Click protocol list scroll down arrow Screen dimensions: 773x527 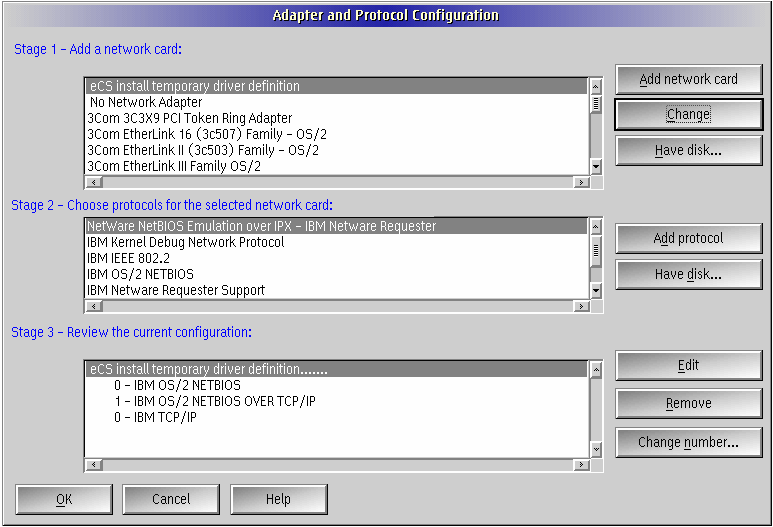596,291
